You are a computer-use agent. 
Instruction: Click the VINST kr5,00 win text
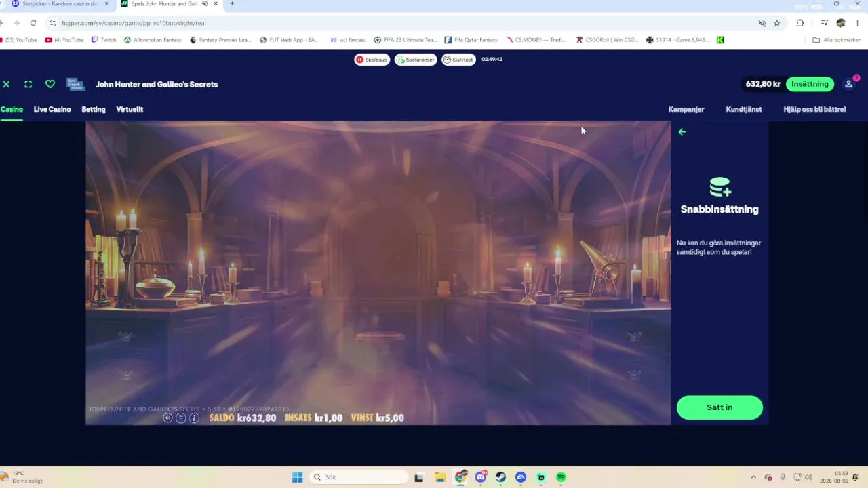coord(378,418)
